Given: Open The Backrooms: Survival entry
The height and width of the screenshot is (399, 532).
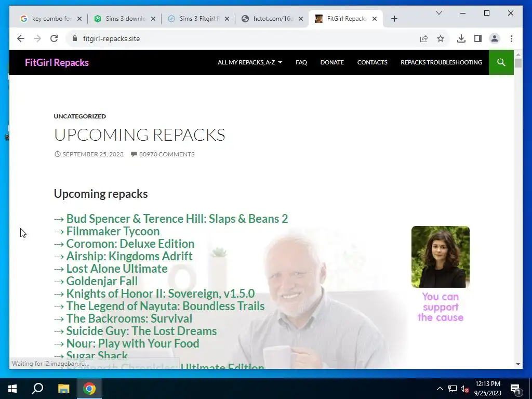Looking at the screenshot, I should pos(129,318).
